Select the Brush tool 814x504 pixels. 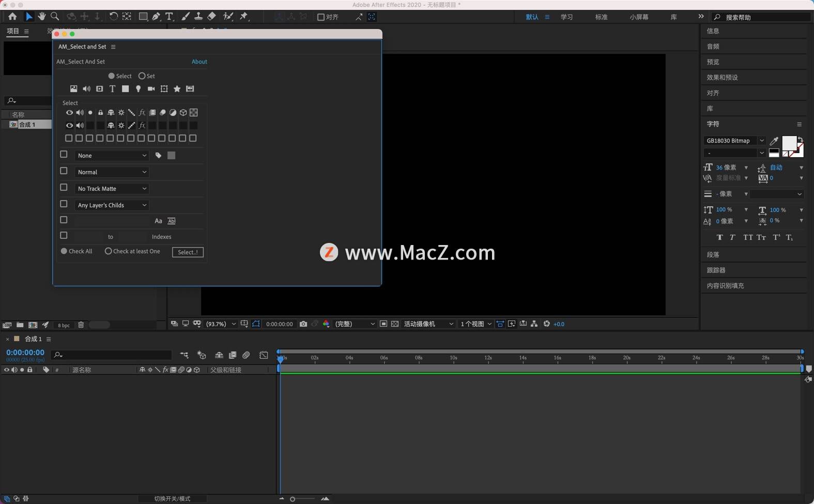186,17
